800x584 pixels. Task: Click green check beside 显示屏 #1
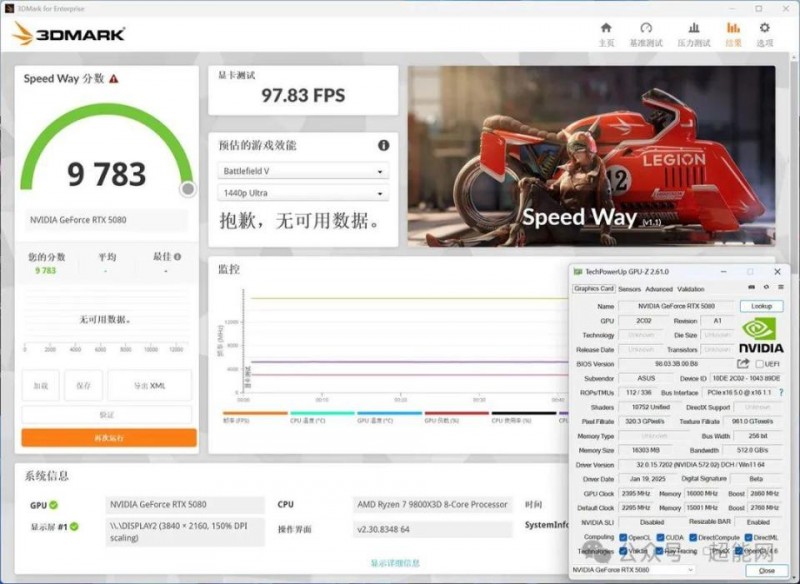point(74,526)
